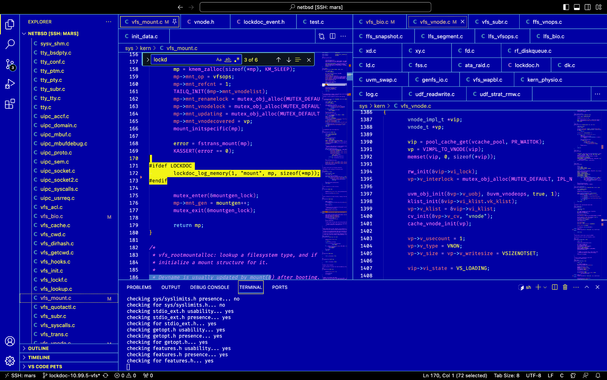This screenshot has height=380, width=607.
Task: Go back with the navigation arrow
Action: tap(180, 7)
